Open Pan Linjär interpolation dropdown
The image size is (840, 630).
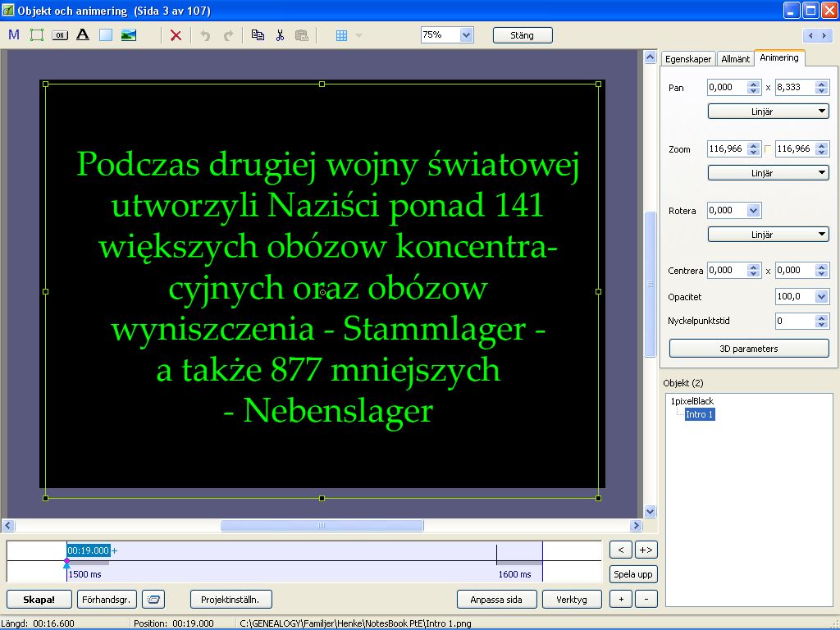point(768,112)
